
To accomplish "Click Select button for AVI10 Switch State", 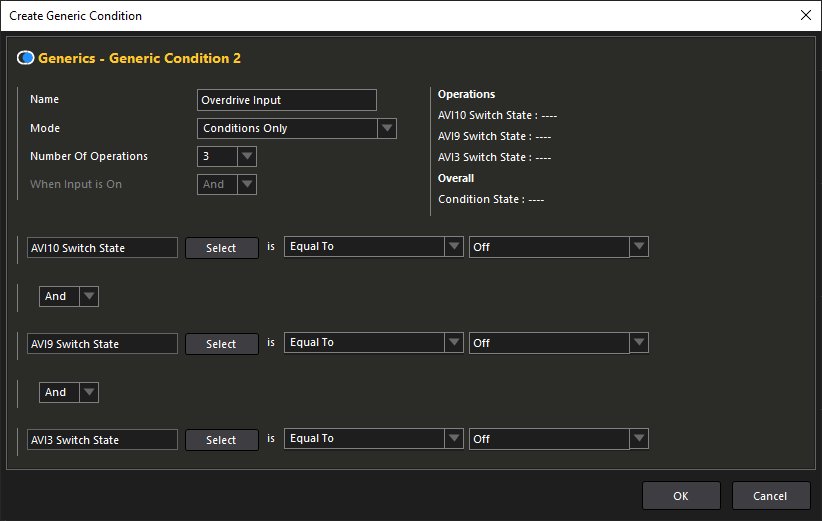I will click(222, 248).
